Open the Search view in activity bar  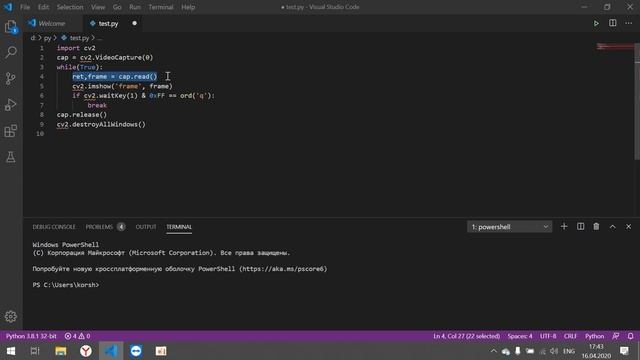point(11,52)
